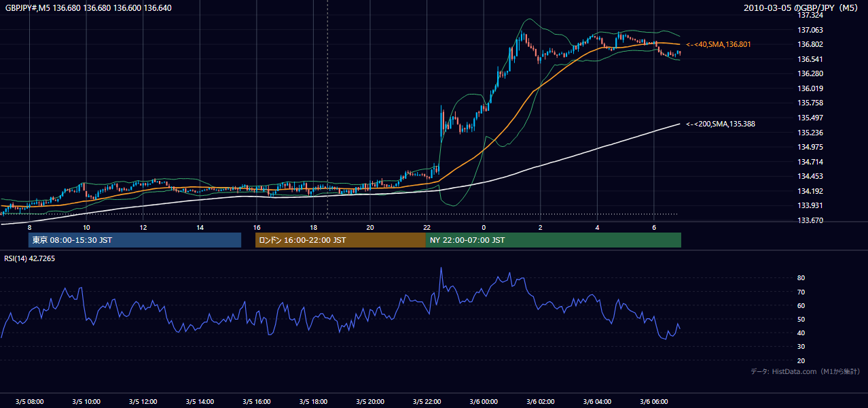Click the 200 SMA 135.388 label
The image size is (868, 408).
721,124
